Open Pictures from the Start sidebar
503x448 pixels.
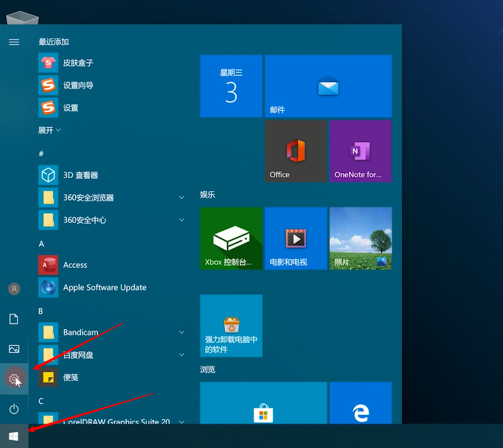(x=14, y=349)
